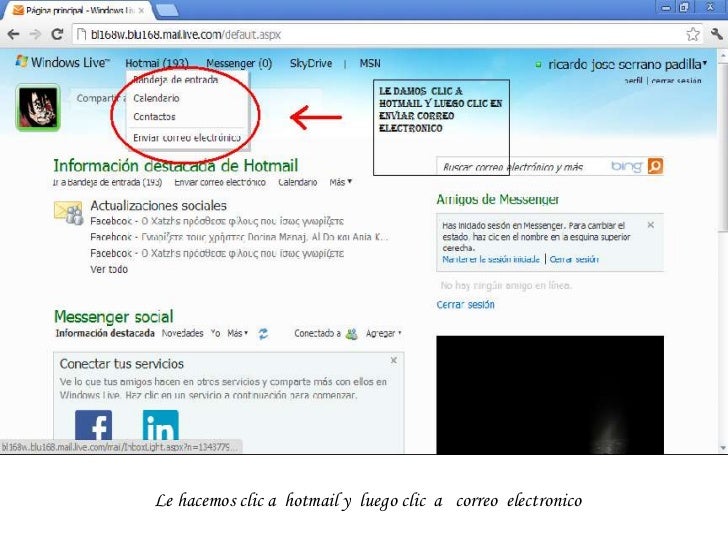Screen dimensions: 728x546
Task: Click the Facebook service icon
Action: [x=93, y=425]
